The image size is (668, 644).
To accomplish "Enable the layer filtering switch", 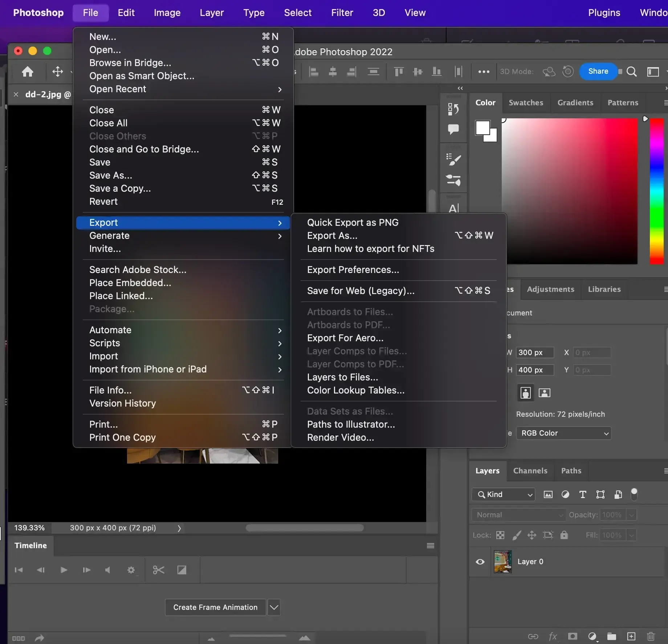I will coord(634,494).
